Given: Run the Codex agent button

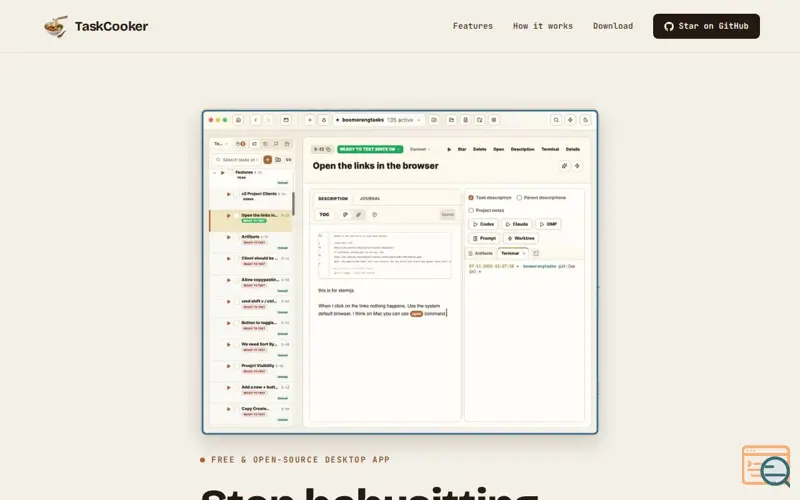Looking at the screenshot, I should (x=483, y=224).
